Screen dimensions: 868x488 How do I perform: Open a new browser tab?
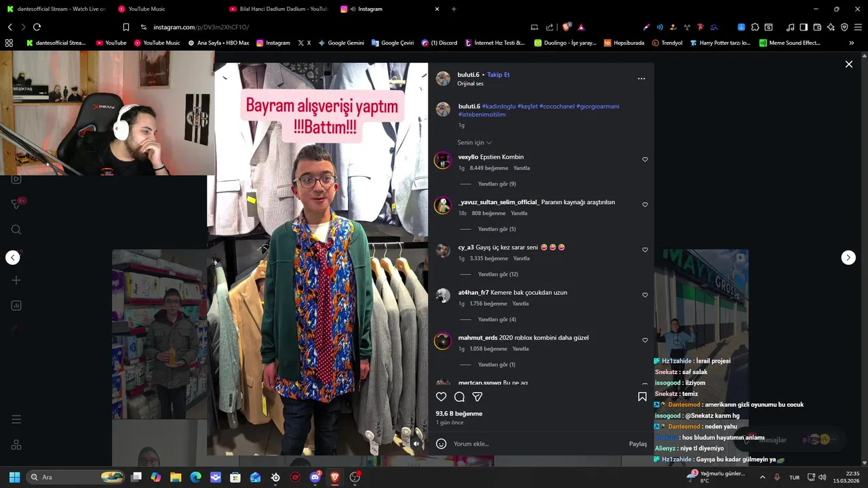tap(454, 9)
